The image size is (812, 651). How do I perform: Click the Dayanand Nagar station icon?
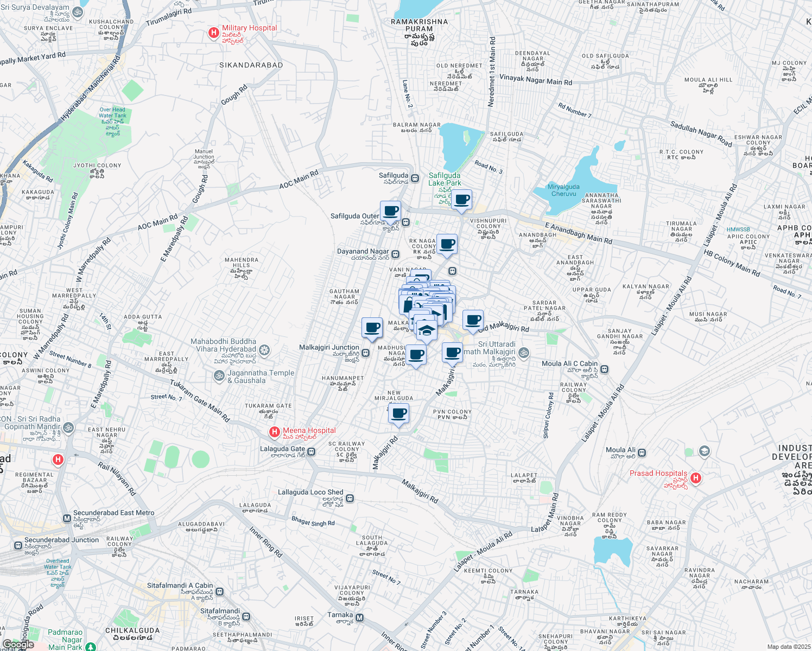tap(396, 254)
